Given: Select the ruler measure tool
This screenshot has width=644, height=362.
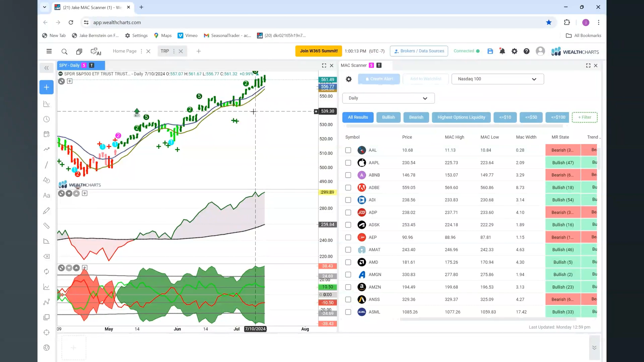Looking at the screenshot, I should point(47,226).
